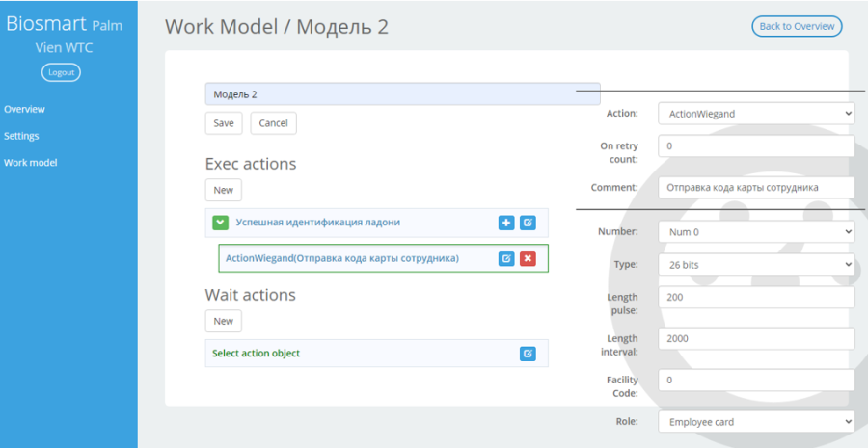Viewport: 868px width, 448px height.
Task: Edit Успешная идентификация ладони with pencil icon
Action: 528,223
